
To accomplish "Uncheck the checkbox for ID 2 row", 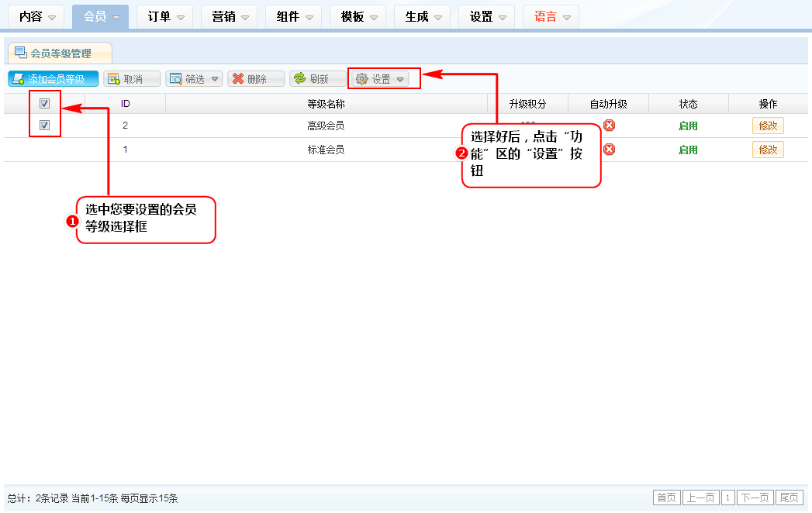I will [x=45, y=126].
